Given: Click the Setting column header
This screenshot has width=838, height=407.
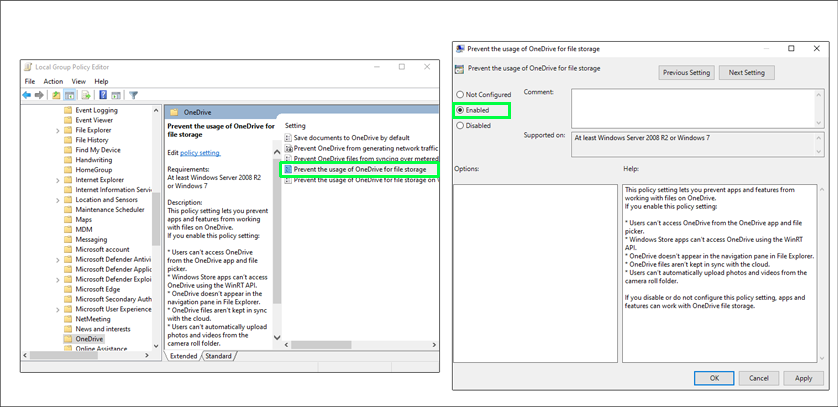Looking at the screenshot, I should coord(295,126).
